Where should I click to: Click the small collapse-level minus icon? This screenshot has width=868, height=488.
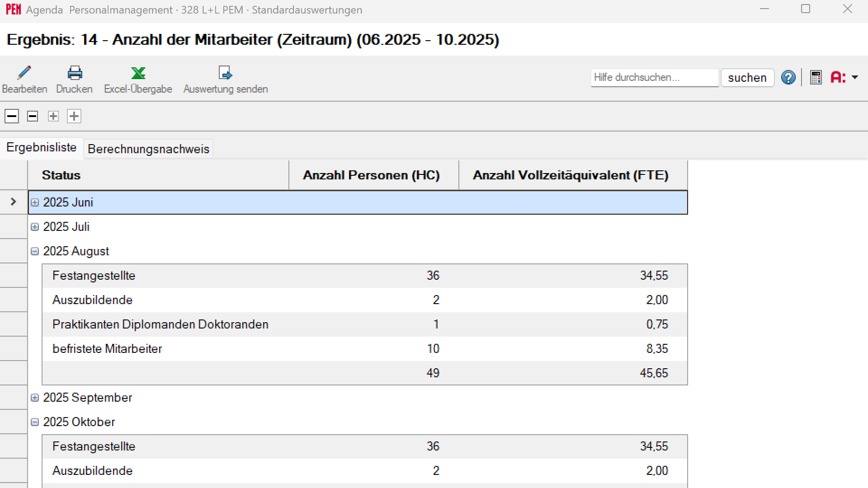tap(33, 116)
